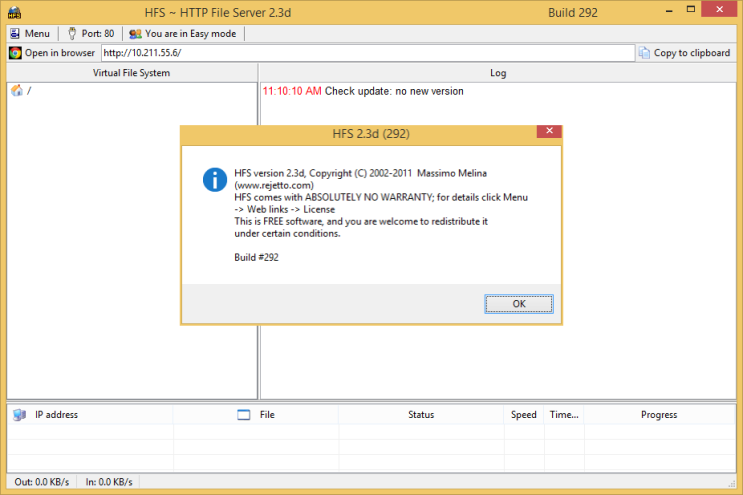Screen dimensions: 743x495
Task: Click the Status column header
Action: pyautogui.click(x=421, y=414)
